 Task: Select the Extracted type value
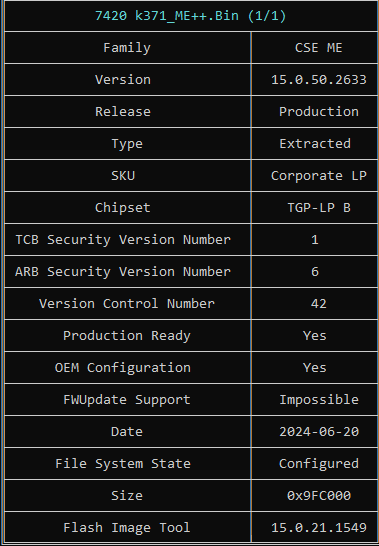[x=315, y=144]
